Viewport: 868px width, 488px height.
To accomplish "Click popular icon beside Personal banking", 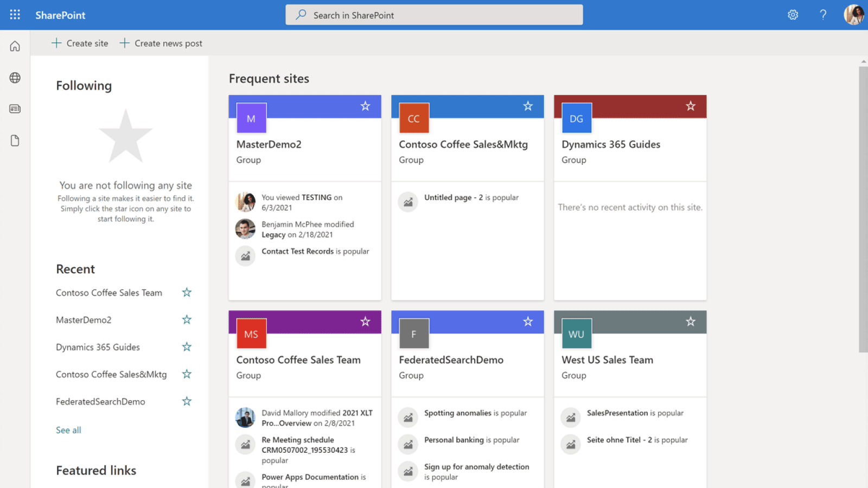I will pos(408,445).
